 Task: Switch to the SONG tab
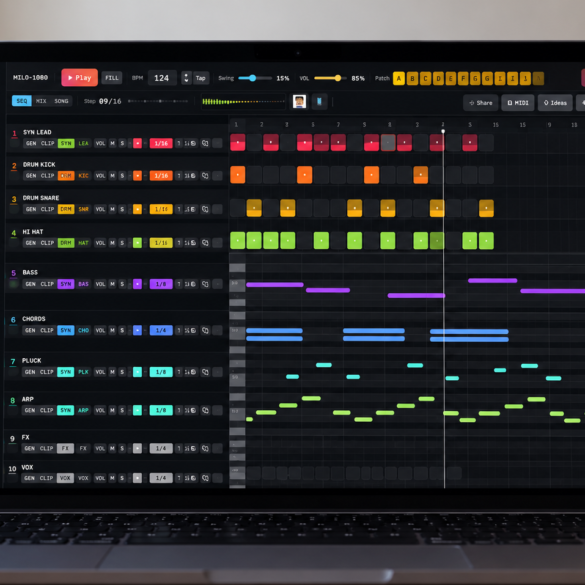[61, 101]
